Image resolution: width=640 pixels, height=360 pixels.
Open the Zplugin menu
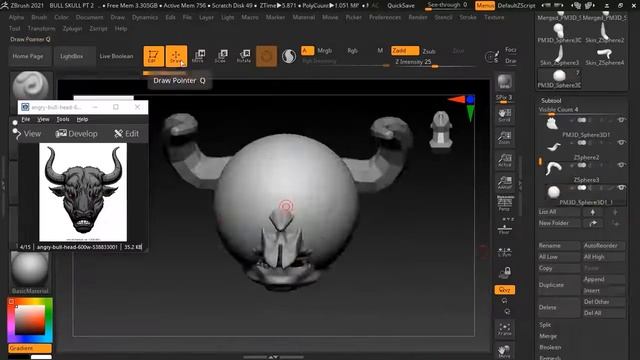pos(72,29)
